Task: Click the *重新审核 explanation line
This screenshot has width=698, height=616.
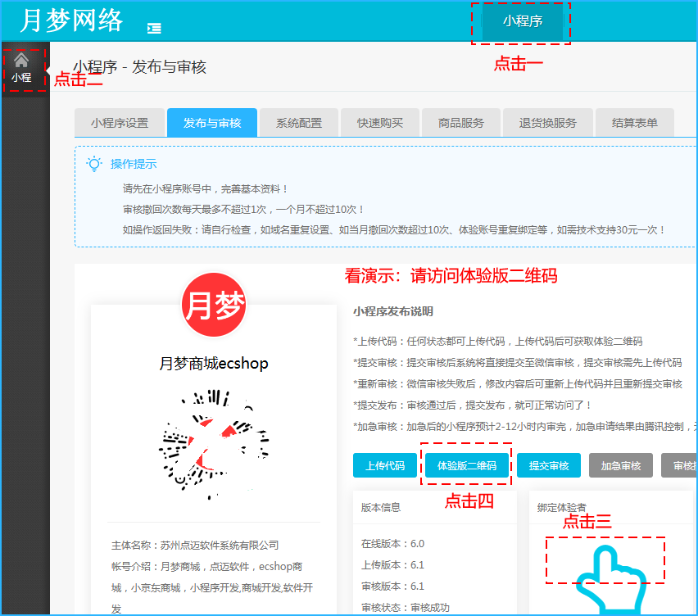Action: (x=517, y=384)
